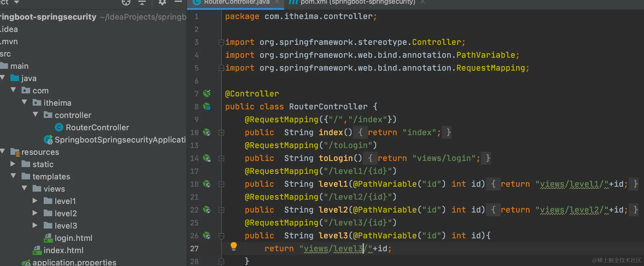Screen dimensions: 644x266
Task: Expand the folded level1 method on line 18
Action: tap(221, 184)
